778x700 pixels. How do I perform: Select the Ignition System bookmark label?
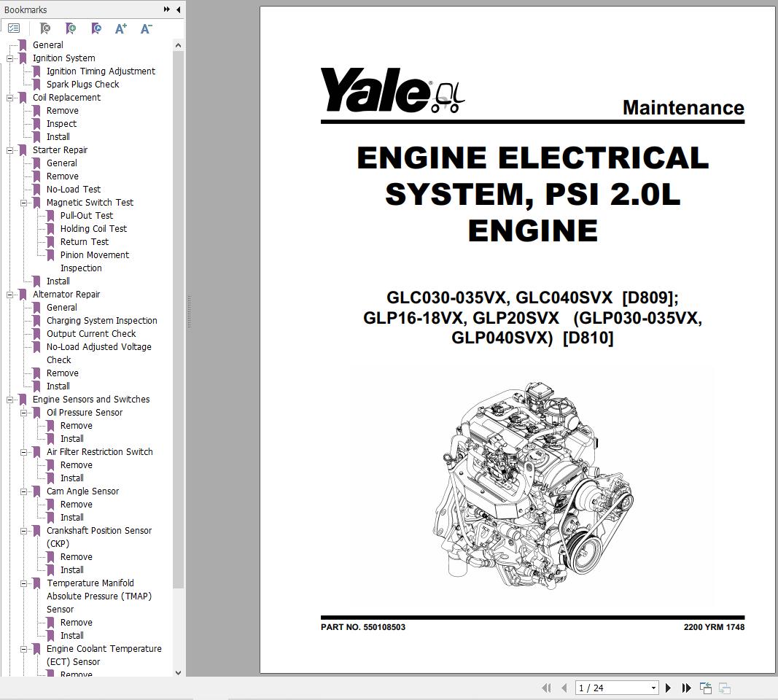[x=64, y=58]
